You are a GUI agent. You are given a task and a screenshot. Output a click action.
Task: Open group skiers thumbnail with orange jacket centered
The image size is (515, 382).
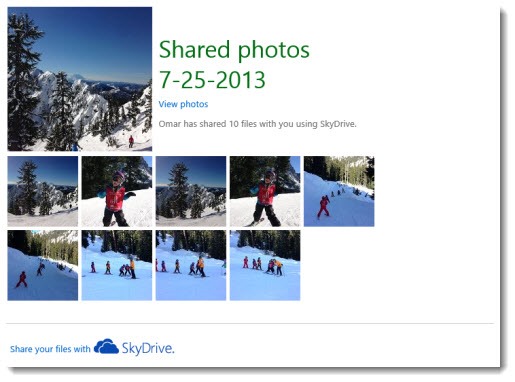[191, 265]
